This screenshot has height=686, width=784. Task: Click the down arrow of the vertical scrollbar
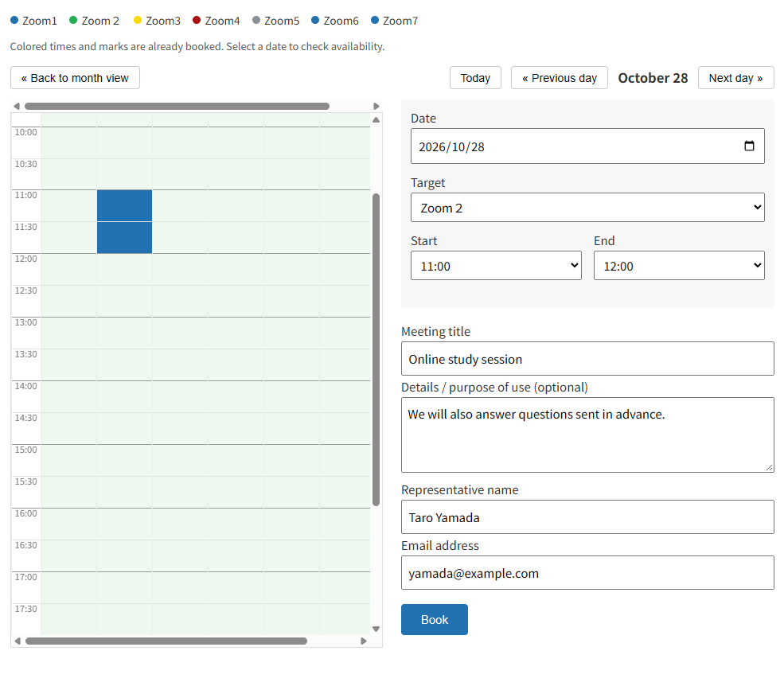tap(376, 629)
